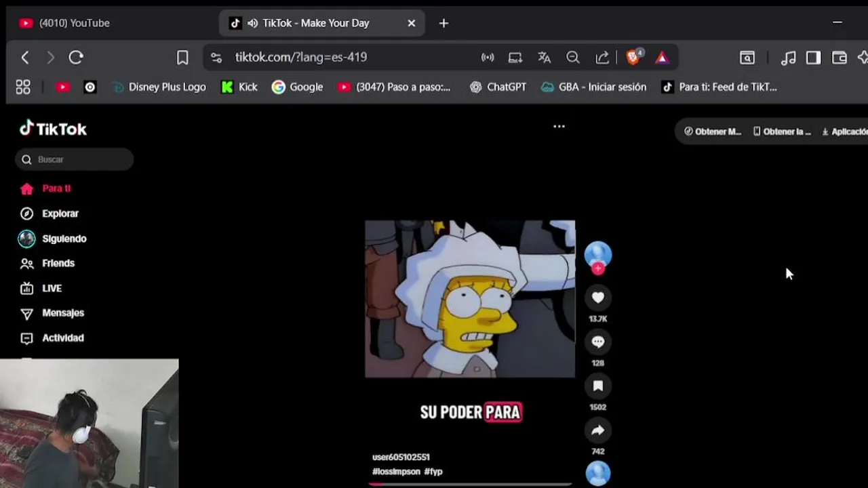
Task: Share the video using the arrow icon
Action: click(597, 430)
